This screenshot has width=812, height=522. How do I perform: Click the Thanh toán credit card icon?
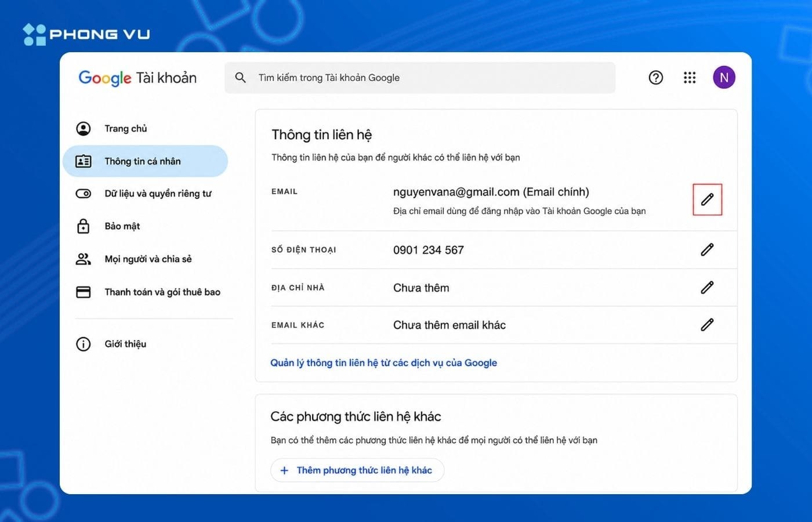84,292
